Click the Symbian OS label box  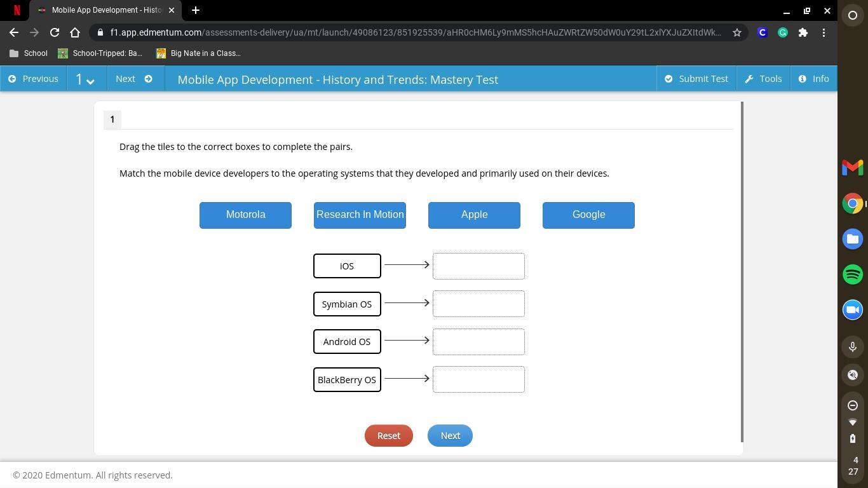point(347,304)
